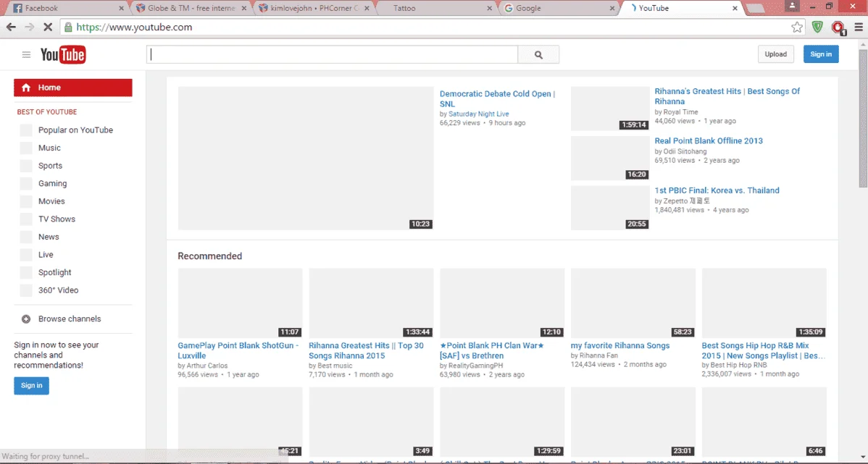Click the Music sidebar icon
Screen dimensions: 868x464
click(26, 148)
